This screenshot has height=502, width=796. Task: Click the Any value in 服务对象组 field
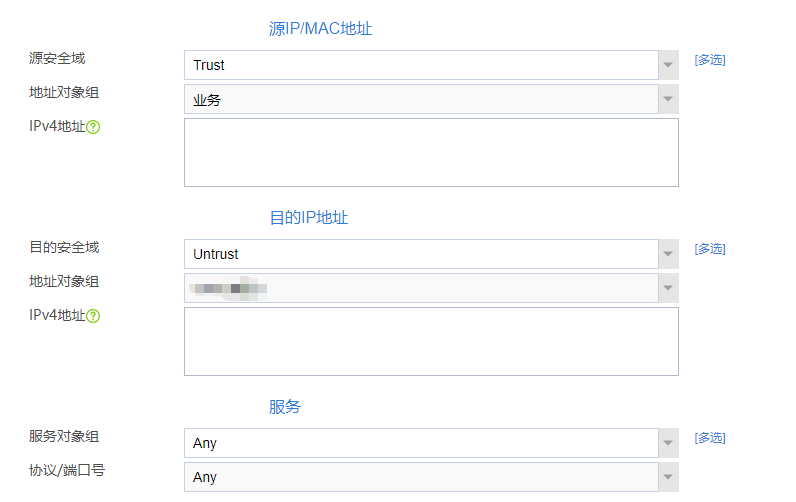tap(205, 443)
